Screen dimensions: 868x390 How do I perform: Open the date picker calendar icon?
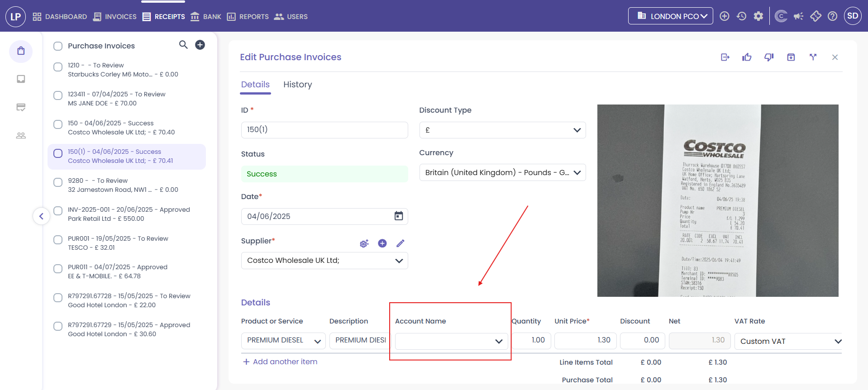pos(398,216)
